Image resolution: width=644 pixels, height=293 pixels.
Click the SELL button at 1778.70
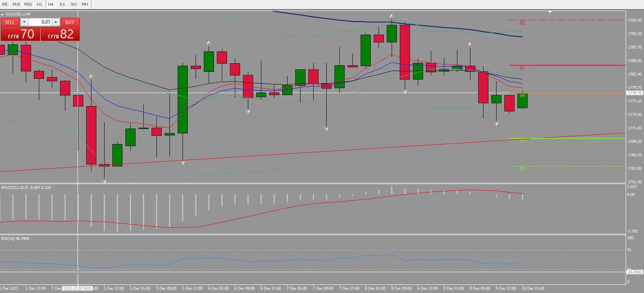point(20,34)
